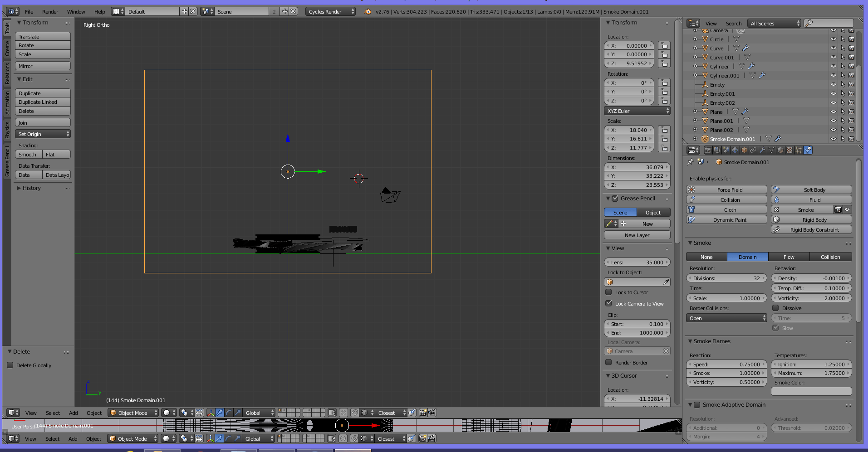This screenshot has height=452, width=868.
Task: Open the Object Mode dropdown
Action: click(x=132, y=413)
